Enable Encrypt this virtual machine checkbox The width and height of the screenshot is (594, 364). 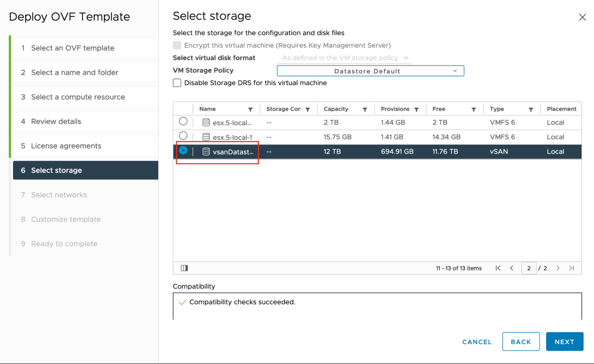pos(177,45)
